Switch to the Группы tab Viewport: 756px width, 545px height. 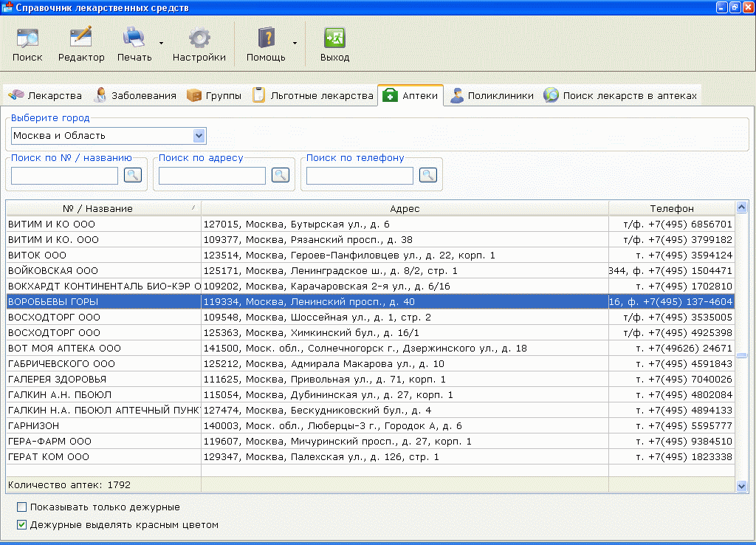pos(214,95)
